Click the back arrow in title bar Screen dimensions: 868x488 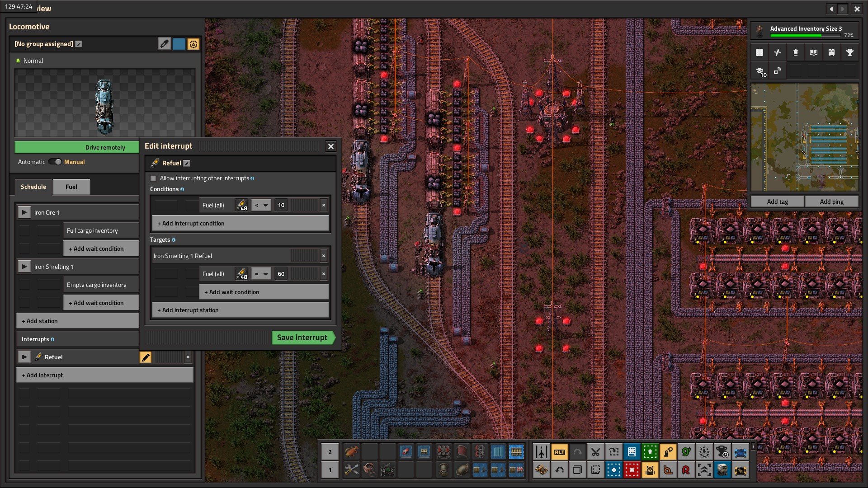click(x=831, y=9)
